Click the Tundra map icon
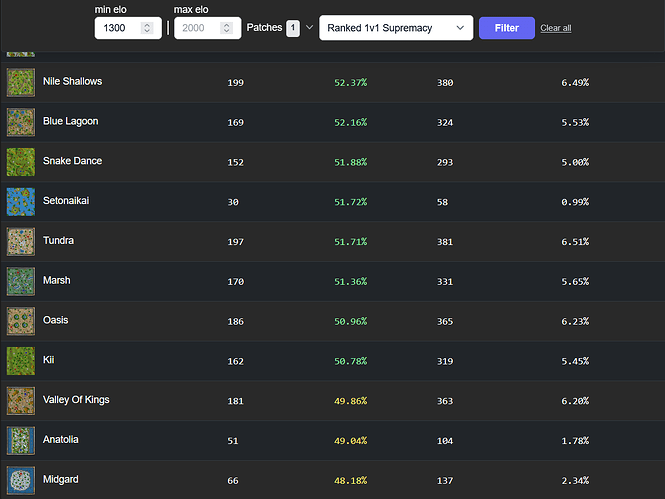 (21, 241)
